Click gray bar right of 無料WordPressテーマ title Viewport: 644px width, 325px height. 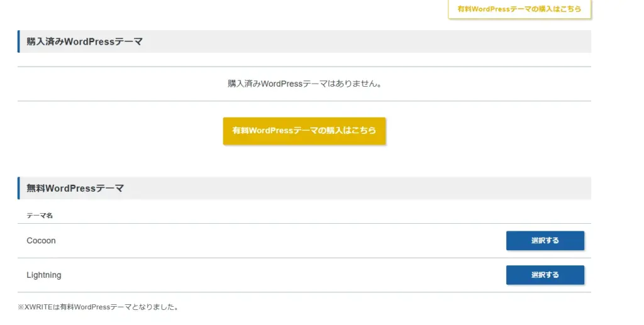(377, 188)
